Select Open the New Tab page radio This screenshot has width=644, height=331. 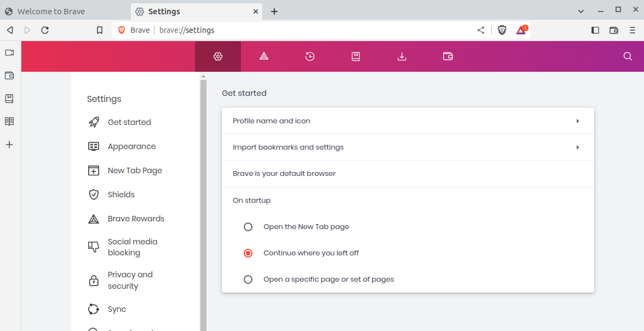[x=248, y=227]
